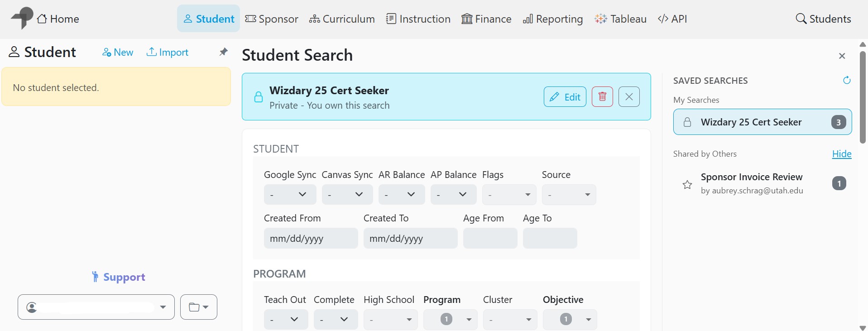Screen dimensions: 868x331
Task: Click the Created From date field
Action: [x=311, y=238]
